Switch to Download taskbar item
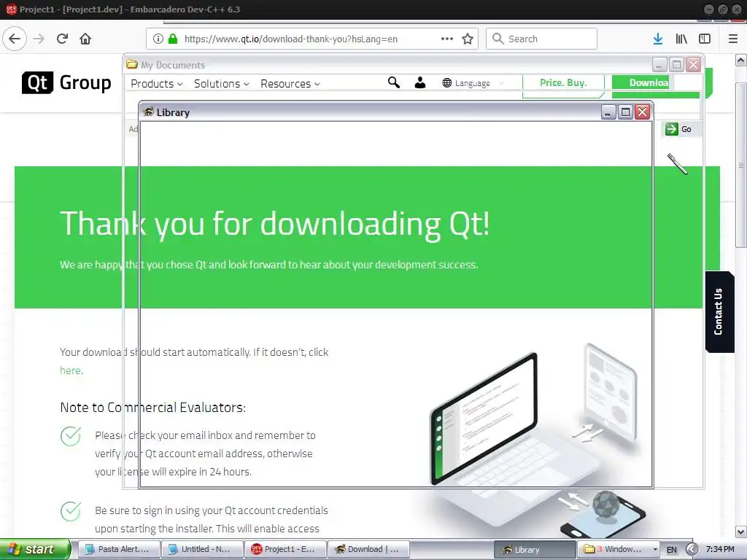 pyautogui.click(x=368, y=549)
